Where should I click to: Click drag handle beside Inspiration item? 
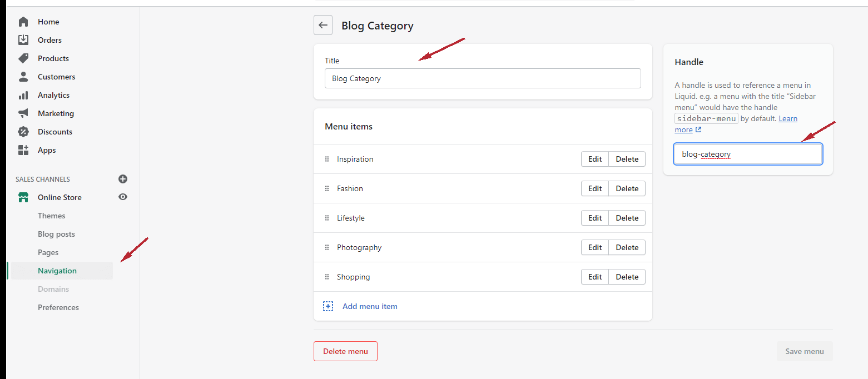pyautogui.click(x=327, y=159)
